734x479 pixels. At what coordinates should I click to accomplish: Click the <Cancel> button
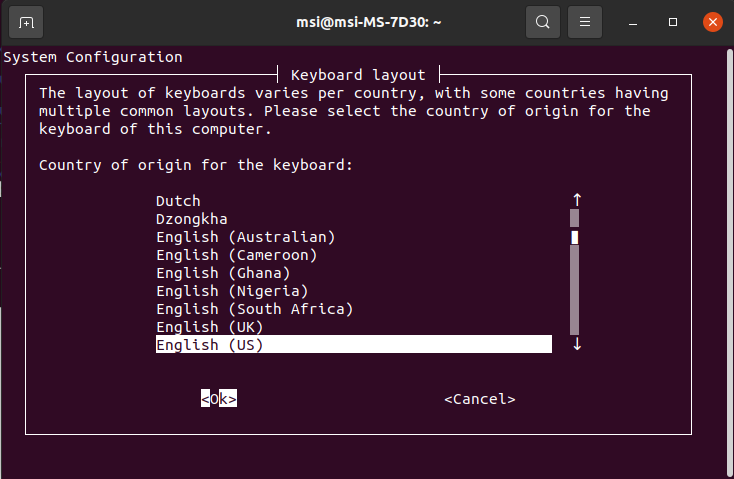point(480,399)
